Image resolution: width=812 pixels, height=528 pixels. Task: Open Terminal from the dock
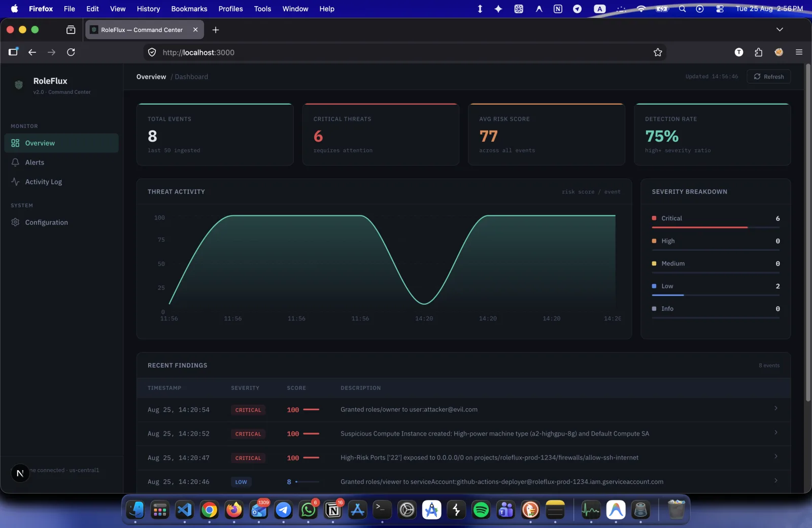tap(382, 510)
